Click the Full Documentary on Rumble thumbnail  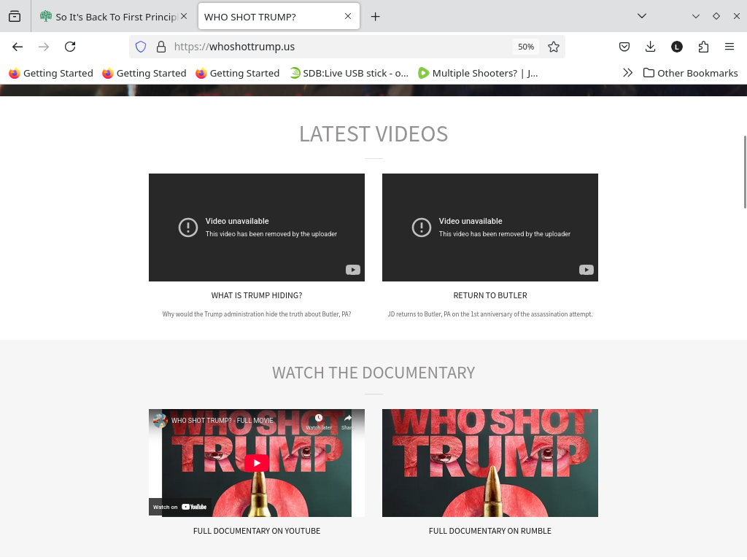click(489, 463)
